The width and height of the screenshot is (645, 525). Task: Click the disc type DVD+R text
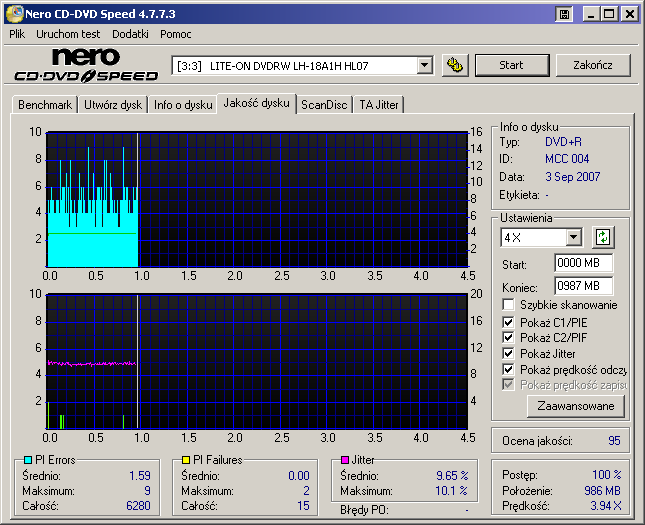563,142
